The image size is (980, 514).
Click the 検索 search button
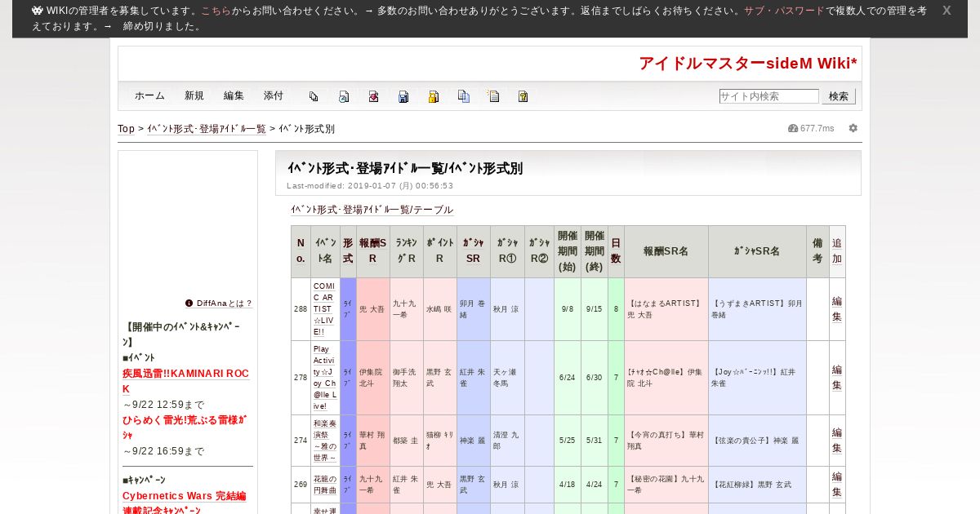839,96
